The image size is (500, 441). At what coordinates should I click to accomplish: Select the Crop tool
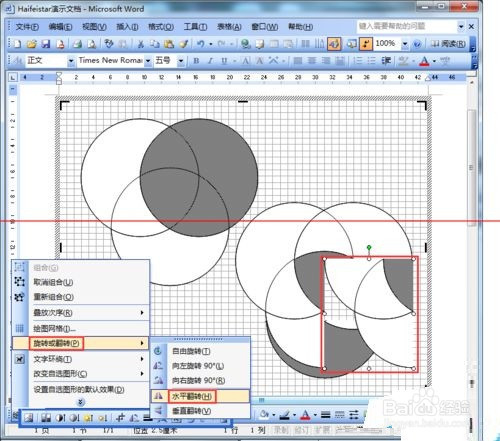[120, 417]
